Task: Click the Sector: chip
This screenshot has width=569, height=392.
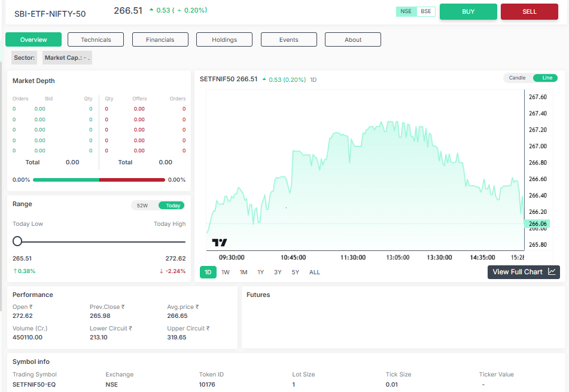Action: point(25,57)
